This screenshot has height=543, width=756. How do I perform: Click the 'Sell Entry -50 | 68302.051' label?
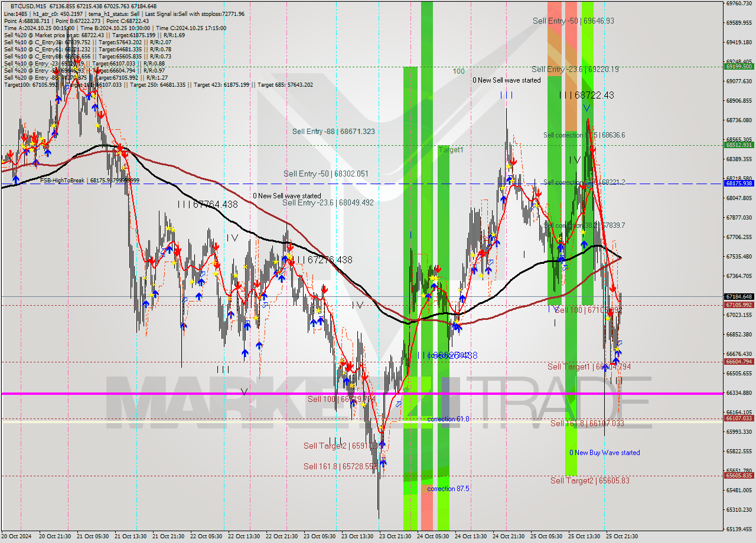[326, 174]
